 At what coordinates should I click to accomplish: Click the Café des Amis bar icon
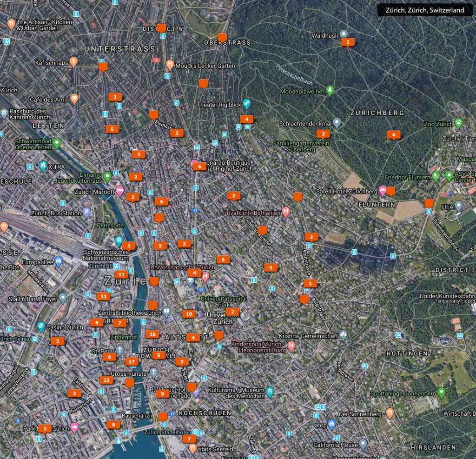(x=74, y=99)
